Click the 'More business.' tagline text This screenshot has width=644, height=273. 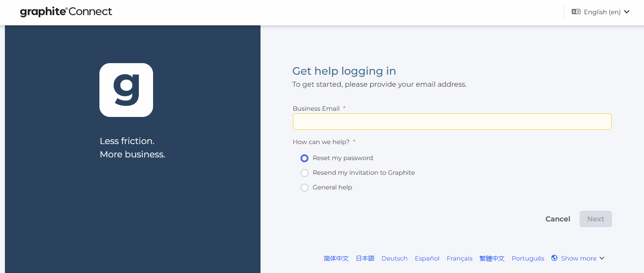132,154
